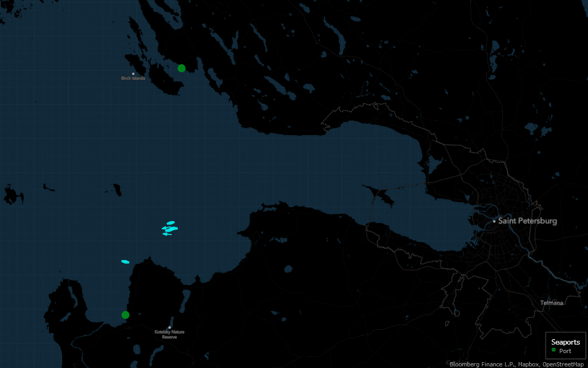Viewport: 588px width, 368px height.
Task: Select the bottom arrow-shaped vessel in the cluster
Action: click(167, 234)
